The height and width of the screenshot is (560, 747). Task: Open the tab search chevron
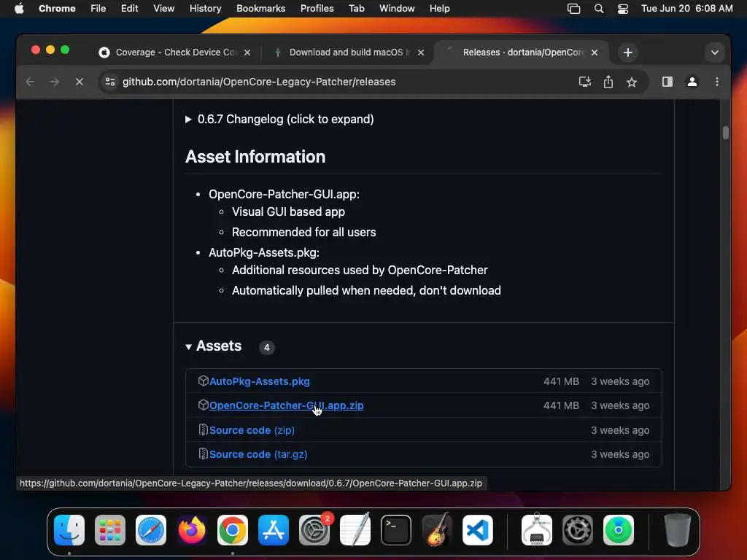[x=715, y=52]
